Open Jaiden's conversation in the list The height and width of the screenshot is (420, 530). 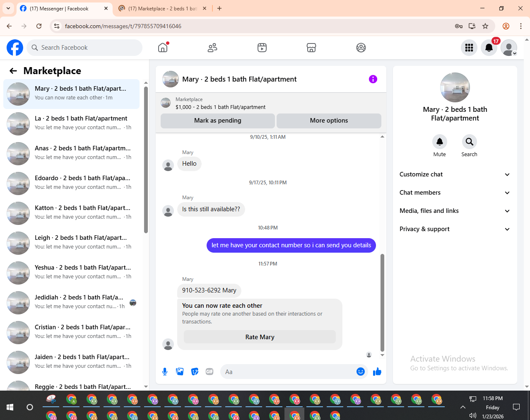pos(72,362)
